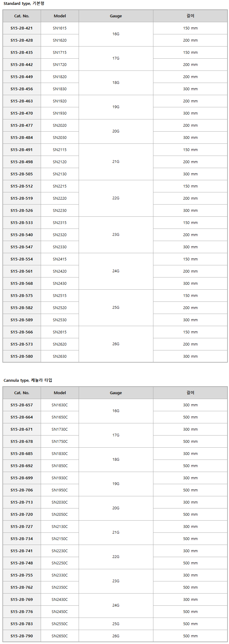The height and width of the screenshot is (644, 229).
Task: Select catalog number S15-28-505
Action: (22, 174)
